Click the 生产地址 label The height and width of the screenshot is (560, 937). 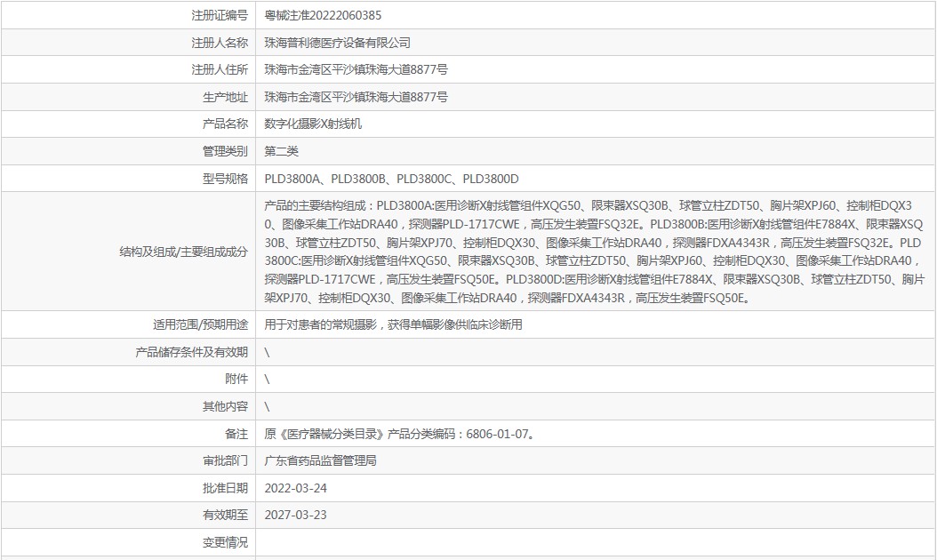(x=225, y=98)
